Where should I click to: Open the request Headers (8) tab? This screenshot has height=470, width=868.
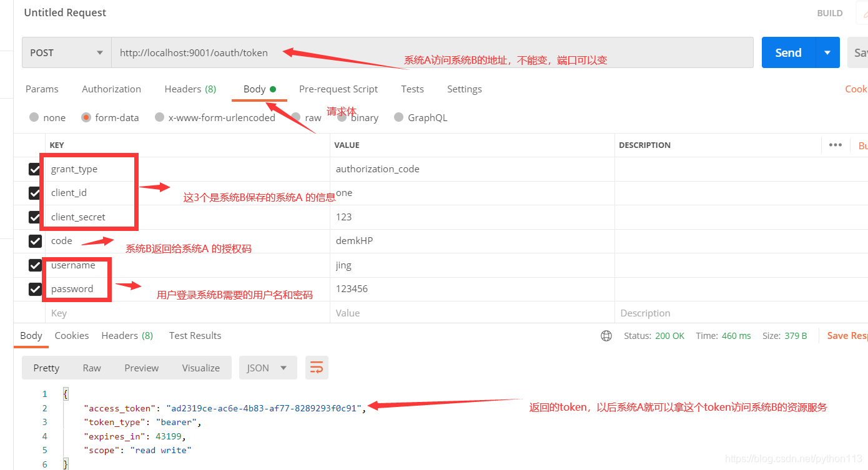tap(190, 89)
